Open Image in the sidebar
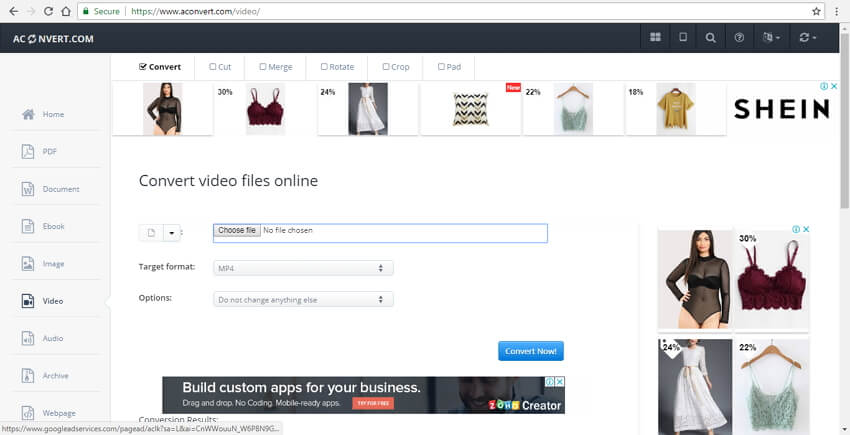 [x=55, y=264]
